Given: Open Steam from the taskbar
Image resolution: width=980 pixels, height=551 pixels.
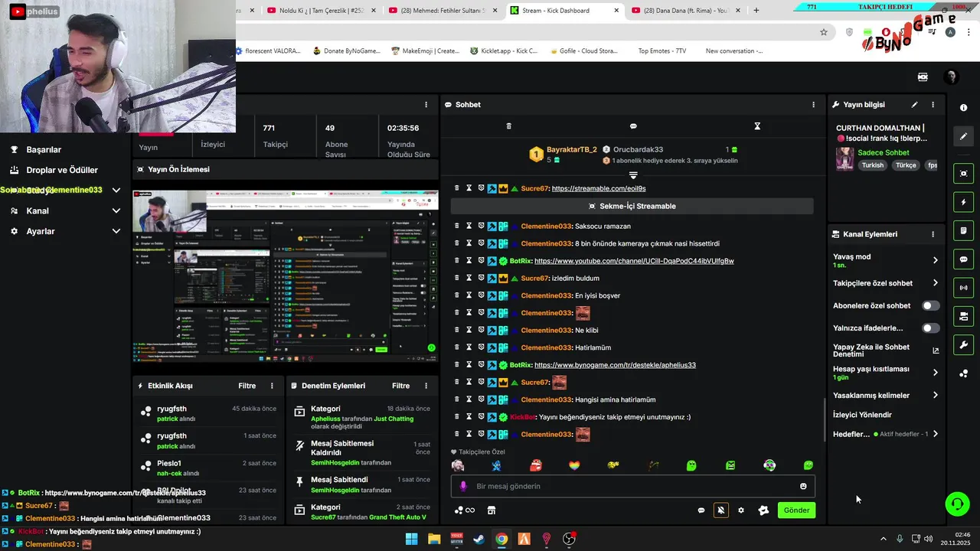Looking at the screenshot, I should pos(479,539).
